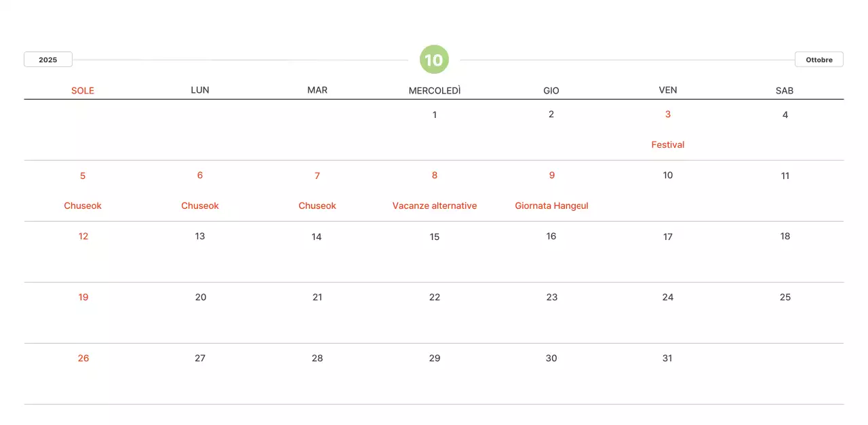The width and height of the screenshot is (868, 425).
Task: Select Sunday October 26
Action: click(x=83, y=358)
